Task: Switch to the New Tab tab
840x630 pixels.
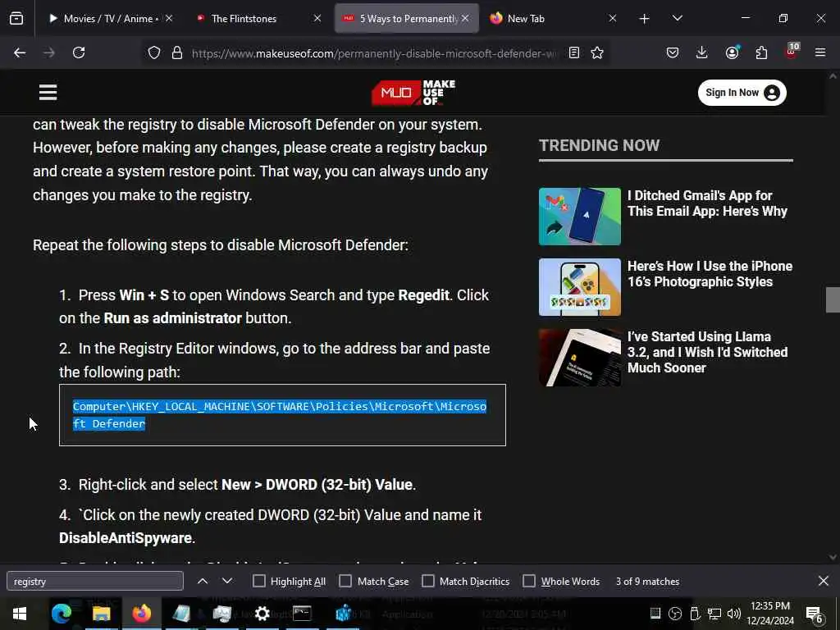Action: click(x=546, y=19)
